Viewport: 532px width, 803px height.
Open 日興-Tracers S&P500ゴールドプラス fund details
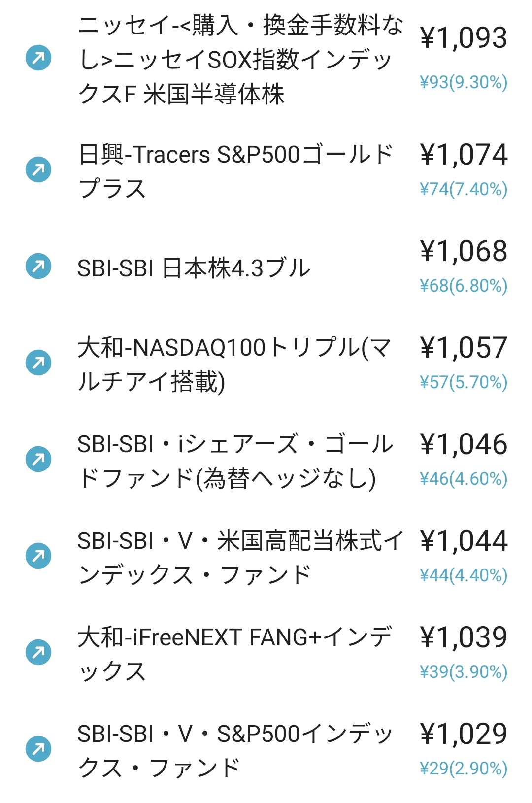pyautogui.click(x=235, y=171)
